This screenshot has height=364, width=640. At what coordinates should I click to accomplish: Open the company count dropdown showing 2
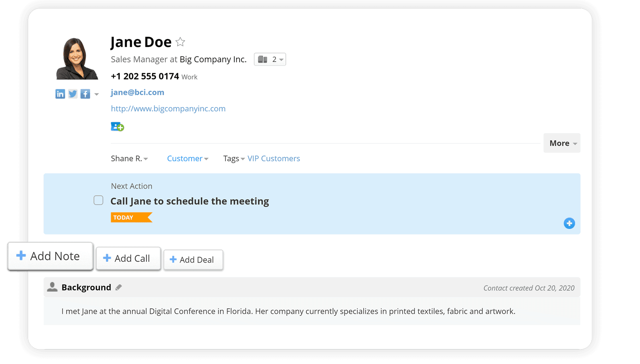pos(270,59)
